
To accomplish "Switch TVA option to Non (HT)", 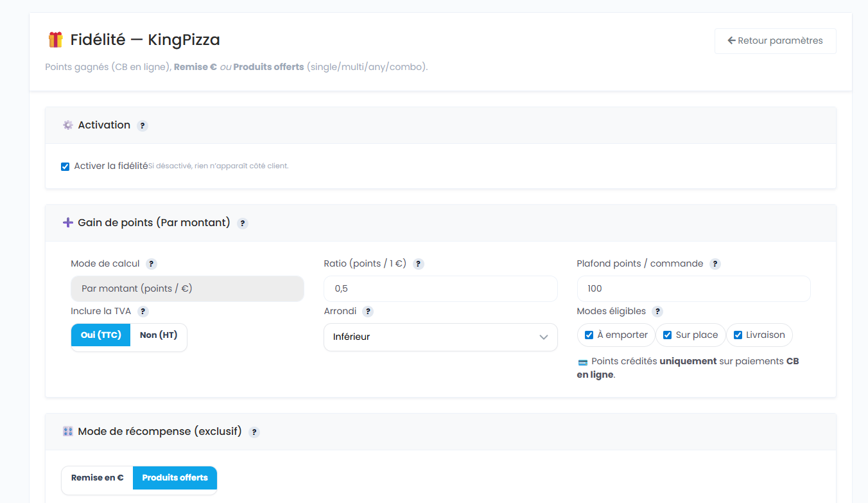I will coord(159,335).
